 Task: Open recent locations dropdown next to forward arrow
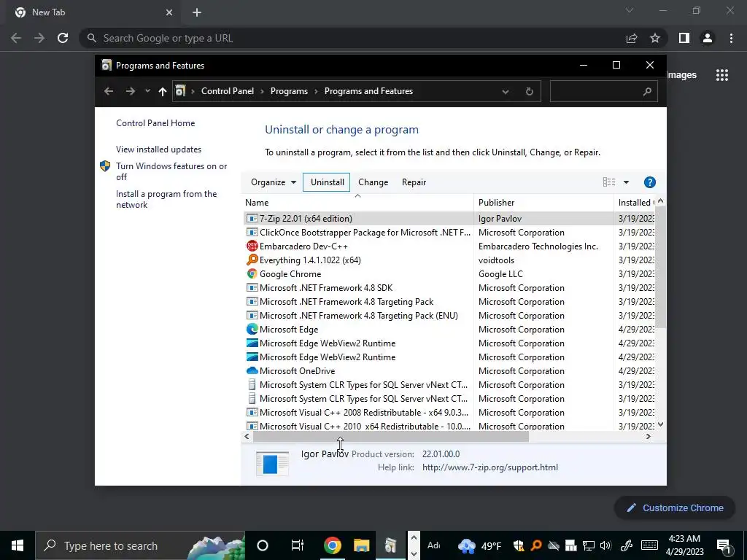[147, 91]
